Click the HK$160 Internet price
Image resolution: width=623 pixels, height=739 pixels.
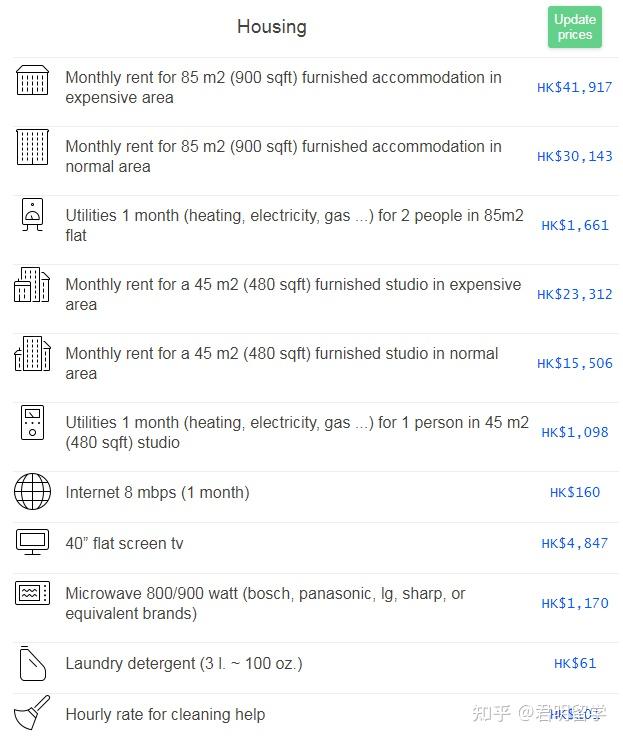click(574, 493)
